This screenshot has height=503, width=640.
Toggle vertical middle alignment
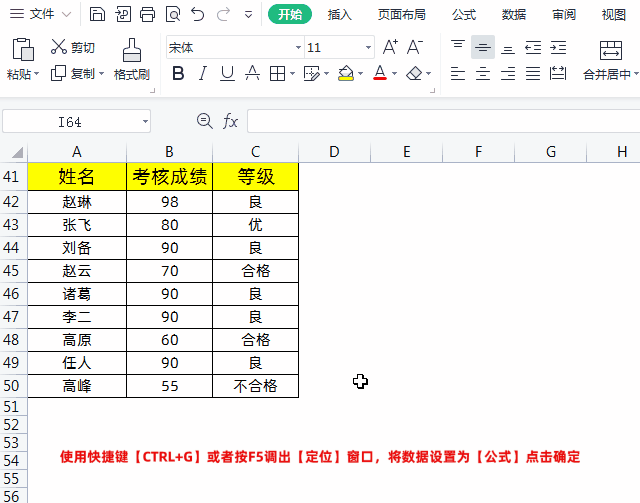click(483, 47)
